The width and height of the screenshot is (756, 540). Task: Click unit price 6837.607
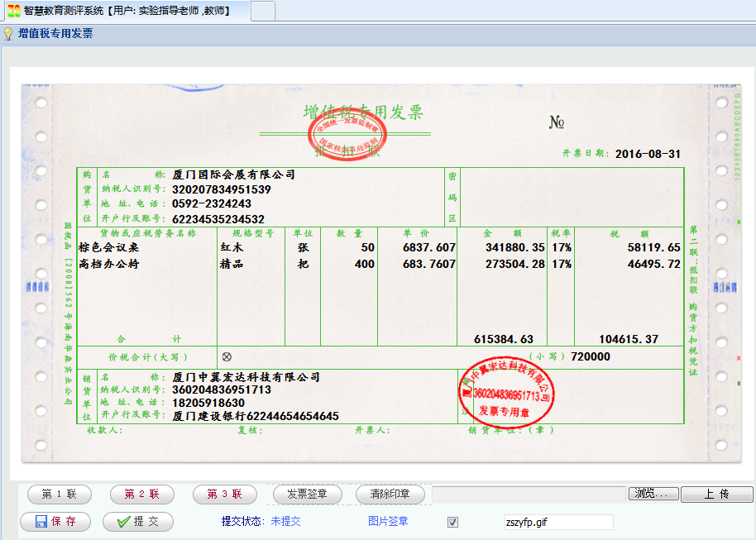click(429, 247)
